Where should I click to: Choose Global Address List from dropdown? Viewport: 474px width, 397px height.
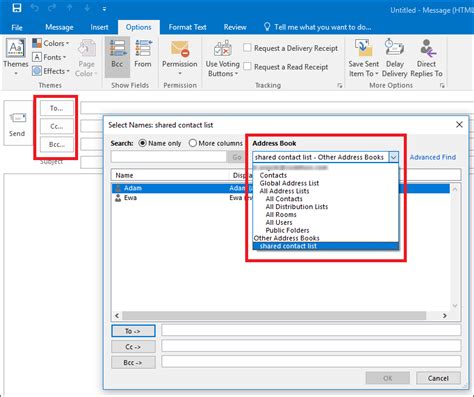(x=289, y=183)
